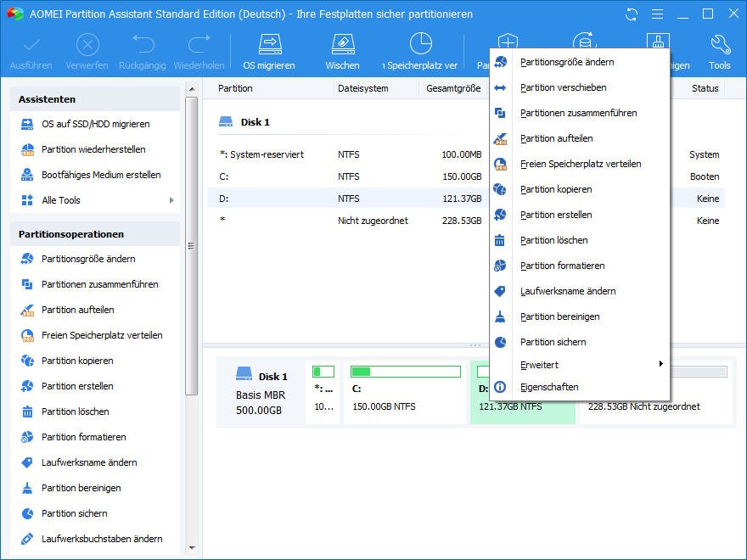Click the Alle Tools grid icon

27,200
